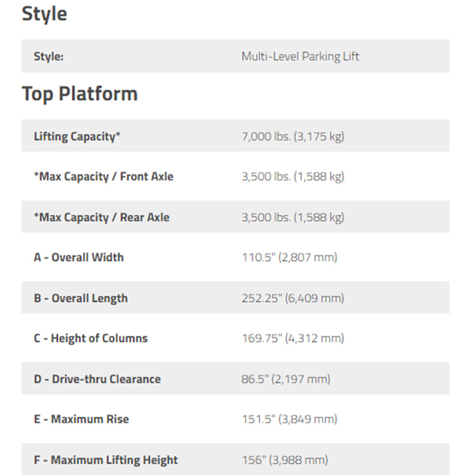Select the Top Platform heading
The width and height of the screenshot is (476, 476).
(x=79, y=94)
